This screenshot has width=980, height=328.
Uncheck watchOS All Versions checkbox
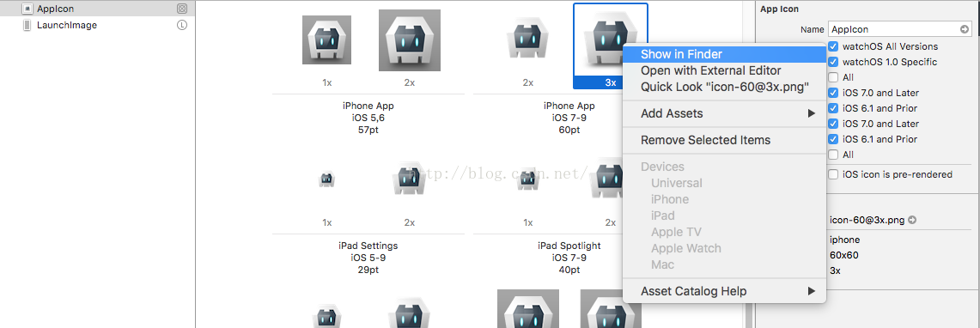(833, 47)
